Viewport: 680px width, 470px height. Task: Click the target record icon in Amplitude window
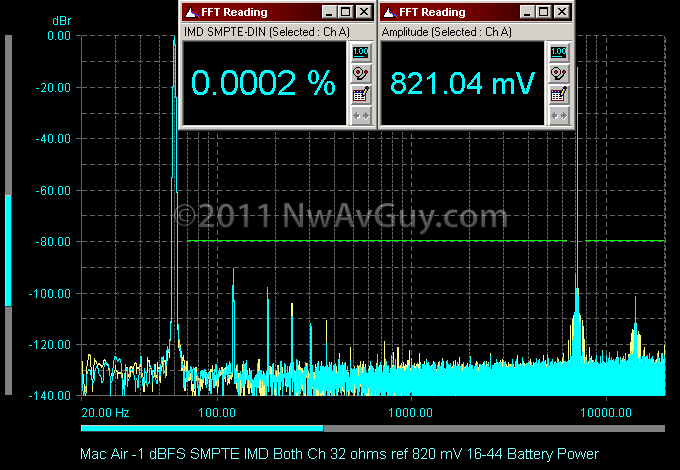(559, 74)
